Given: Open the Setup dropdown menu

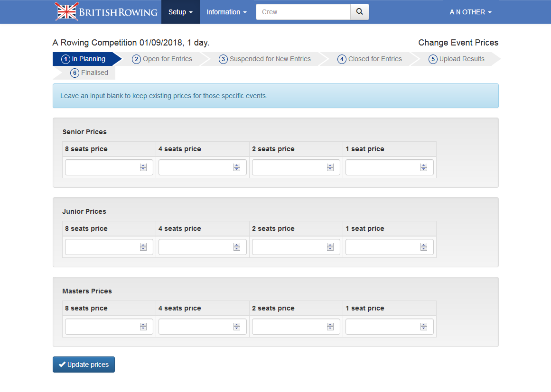Looking at the screenshot, I should click(180, 12).
